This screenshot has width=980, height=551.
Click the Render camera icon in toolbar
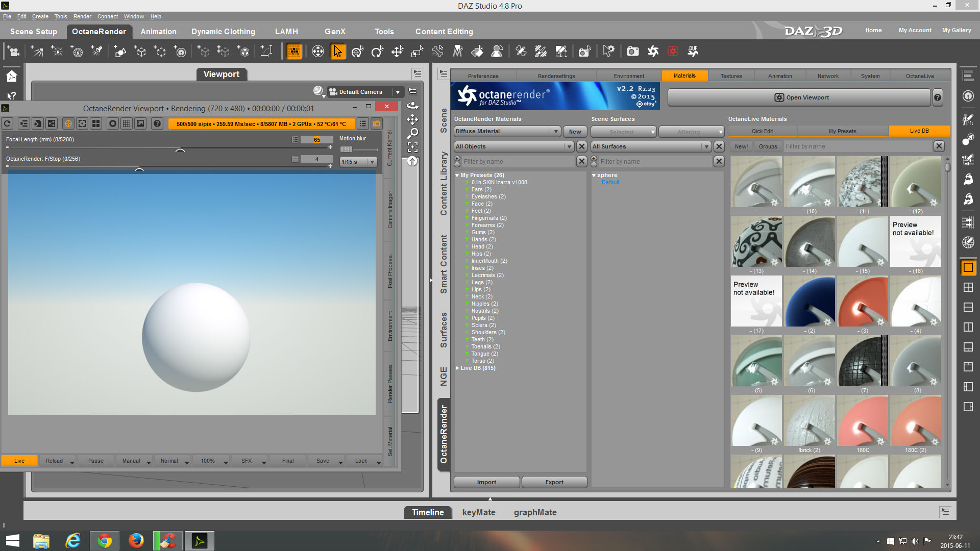tap(632, 52)
